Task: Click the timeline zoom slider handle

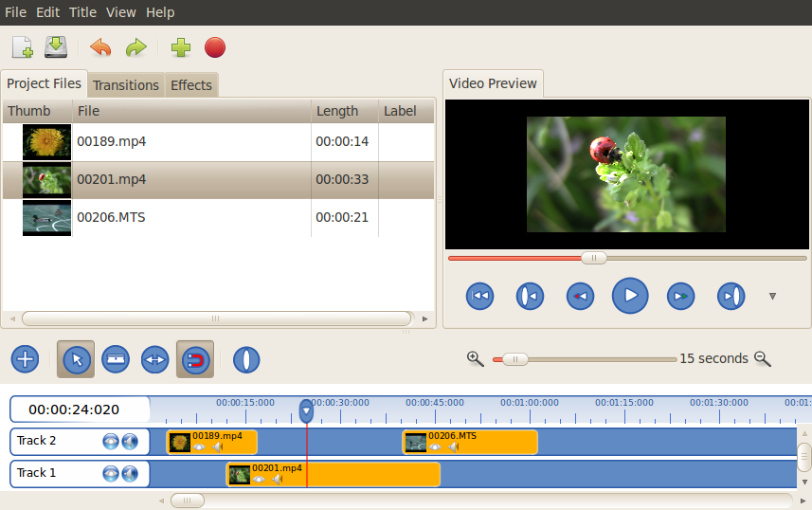Action: pos(515,359)
